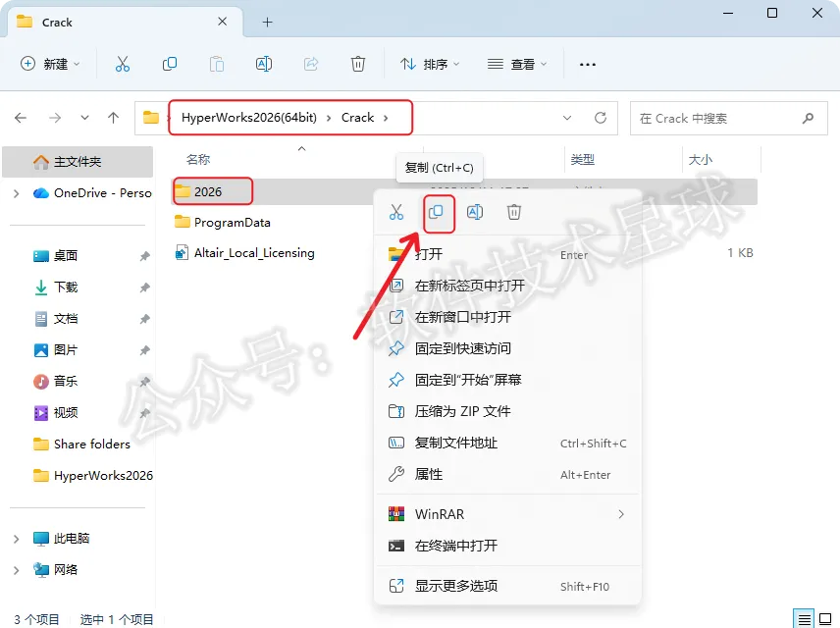Open the Music quick access folder

pyautogui.click(x=66, y=382)
